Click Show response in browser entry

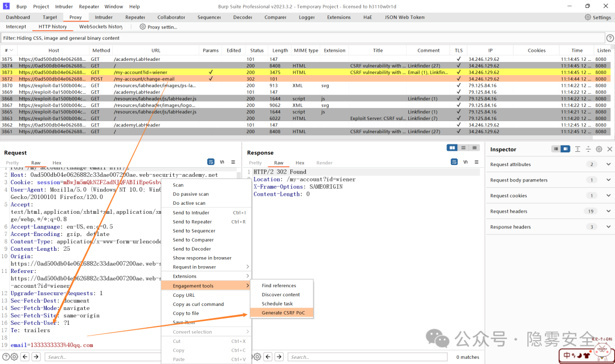coord(206,258)
